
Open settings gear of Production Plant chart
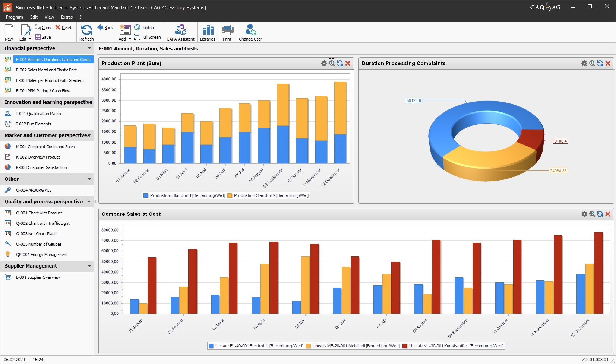click(324, 63)
